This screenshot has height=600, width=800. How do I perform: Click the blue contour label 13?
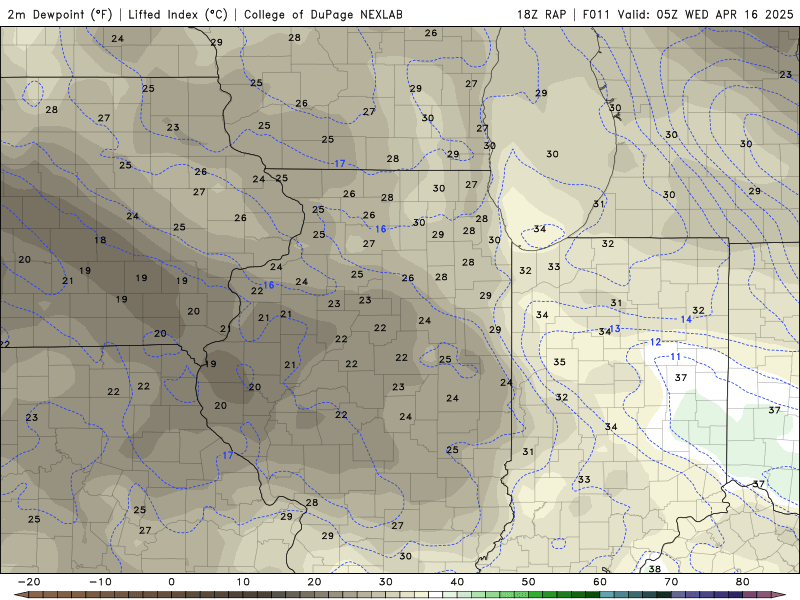(x=615, y=329)
